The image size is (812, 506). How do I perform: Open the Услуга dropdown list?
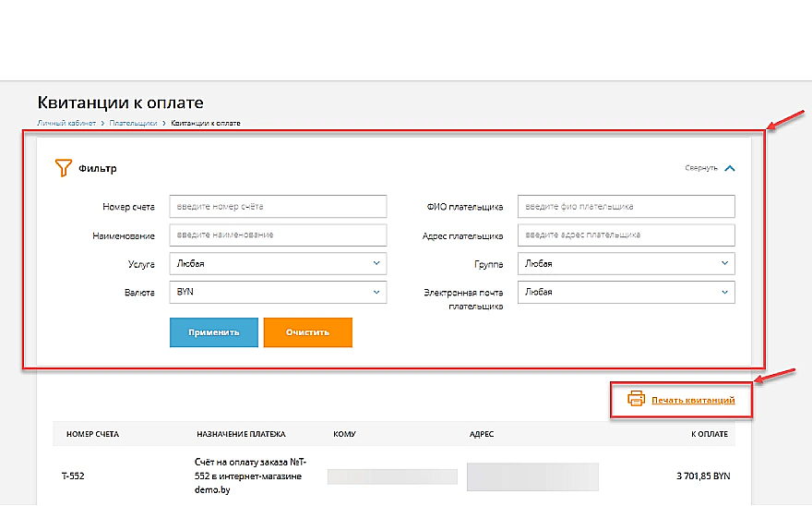click(278, 264)
